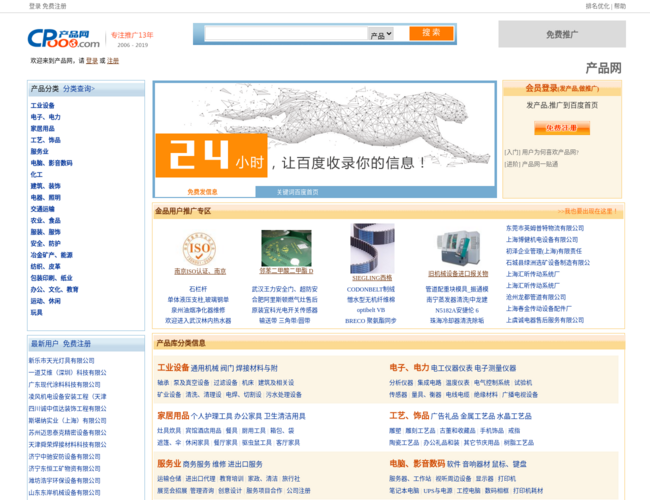Open 笔记本电脑 subcategory link

click(x=404, y=491)
